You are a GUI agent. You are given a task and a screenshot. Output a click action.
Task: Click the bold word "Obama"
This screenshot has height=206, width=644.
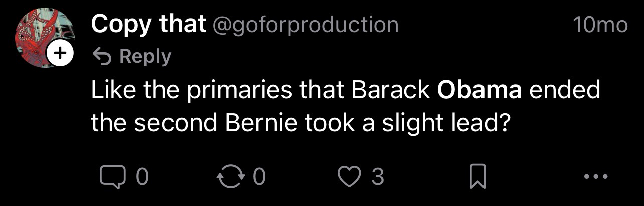point(479,91)
